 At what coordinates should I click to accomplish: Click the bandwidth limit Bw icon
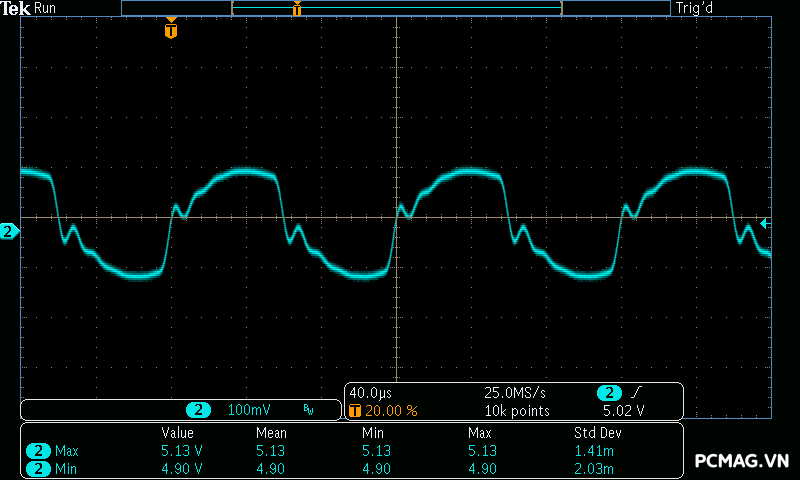pyautogui.click(x=309, y=410)
